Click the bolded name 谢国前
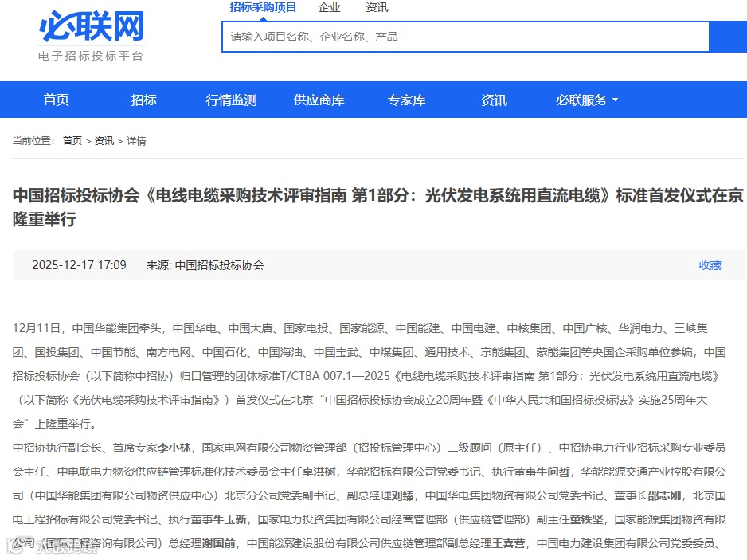 [x=219, y=542]
